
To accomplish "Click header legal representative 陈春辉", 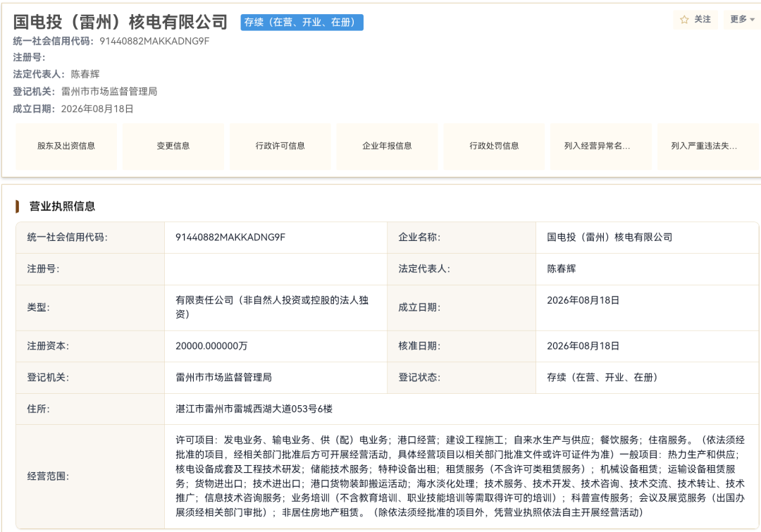I will point(85,74).
